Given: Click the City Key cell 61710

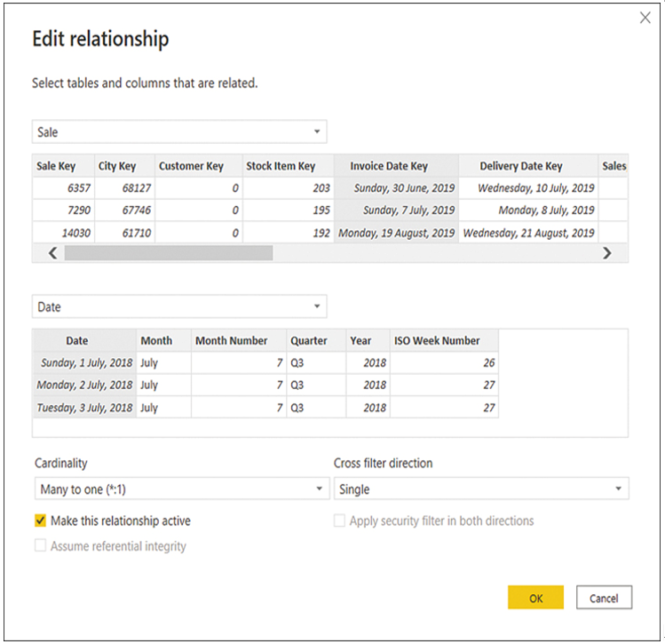Looking at the screenshot, I should click(x=124, y=233).
